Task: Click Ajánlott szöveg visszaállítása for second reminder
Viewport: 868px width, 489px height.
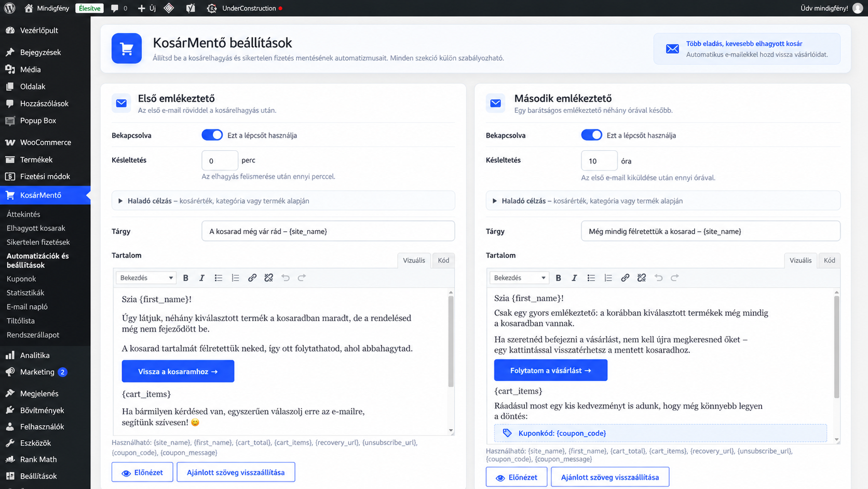Action: (x=610, y=477)
